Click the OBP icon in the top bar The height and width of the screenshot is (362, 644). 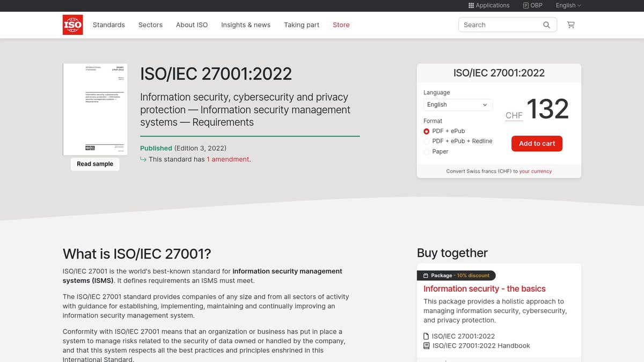click(524, 5)
